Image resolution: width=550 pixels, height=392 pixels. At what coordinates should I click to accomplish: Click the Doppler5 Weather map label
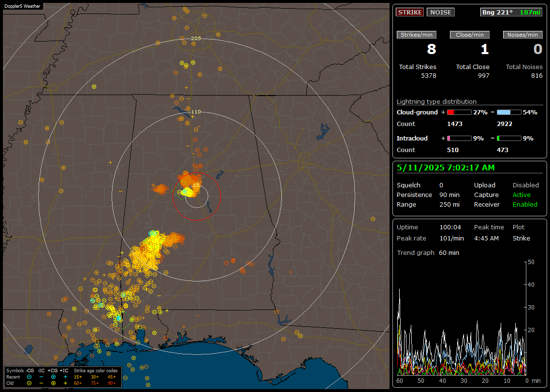pyautogui.click(x=22, y=6)
